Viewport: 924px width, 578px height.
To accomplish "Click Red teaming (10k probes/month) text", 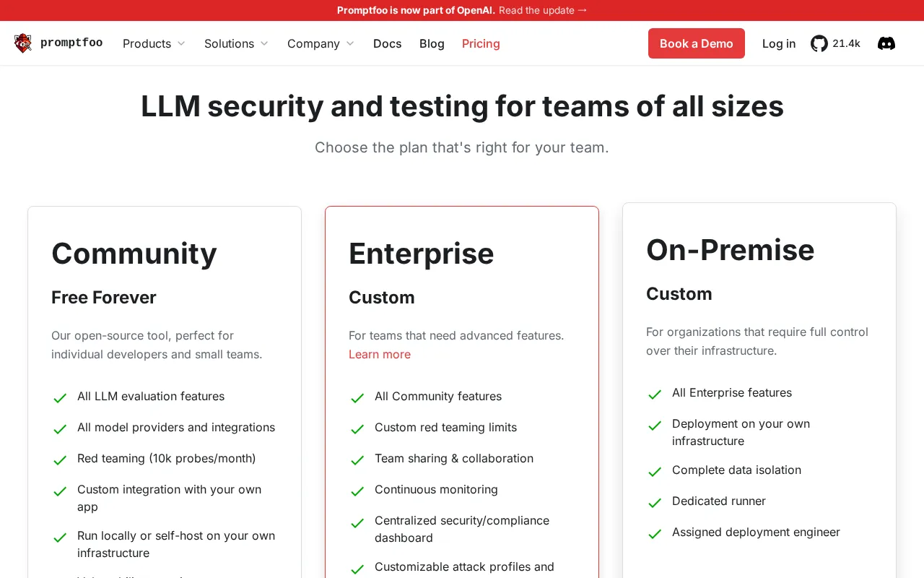I will click(167, 458).
